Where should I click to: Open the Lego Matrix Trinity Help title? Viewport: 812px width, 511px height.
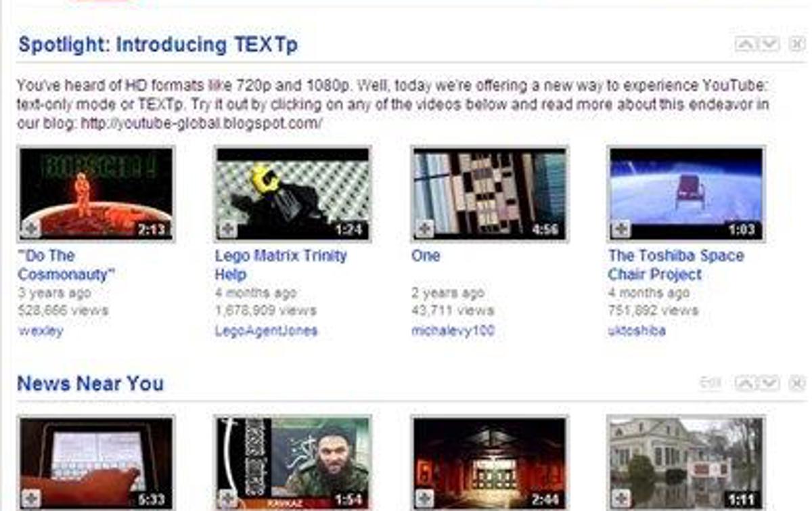[281, 265]
